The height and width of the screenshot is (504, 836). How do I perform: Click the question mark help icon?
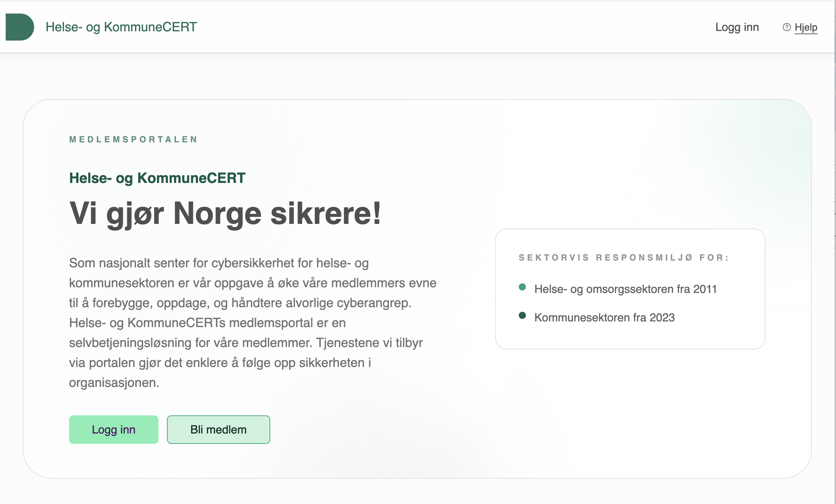(787, 27)
